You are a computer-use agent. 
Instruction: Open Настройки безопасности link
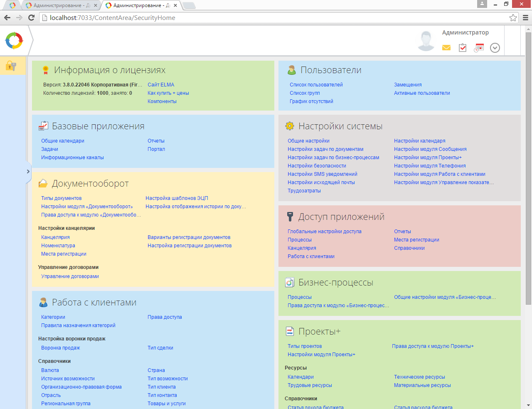tap(317, 166)
